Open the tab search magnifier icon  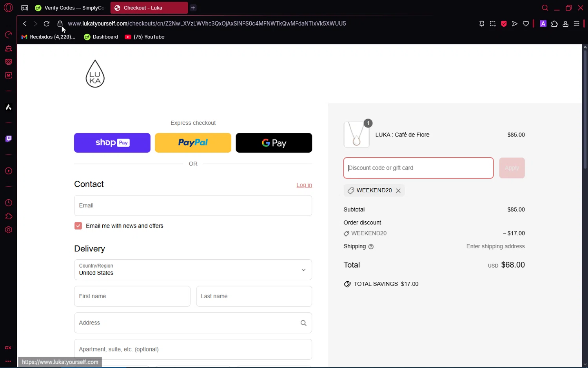pyautogui.click(x=545, y=8)
